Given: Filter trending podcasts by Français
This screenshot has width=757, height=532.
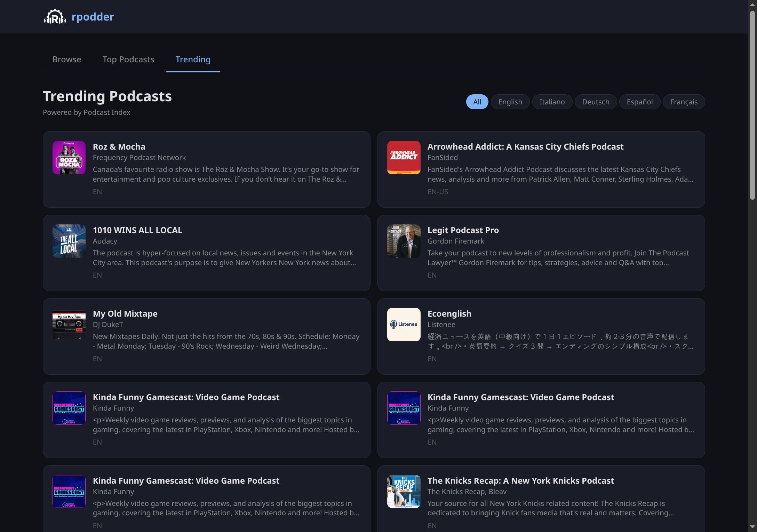Looking at the screenshot, I should [683, 102].
